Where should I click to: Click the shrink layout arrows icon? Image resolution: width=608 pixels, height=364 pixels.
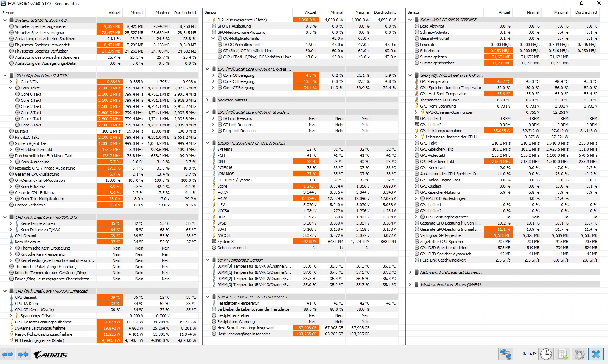23,354
